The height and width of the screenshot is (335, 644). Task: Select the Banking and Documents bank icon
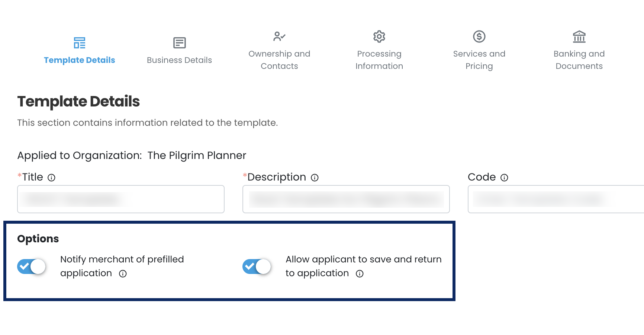(579, 37)
